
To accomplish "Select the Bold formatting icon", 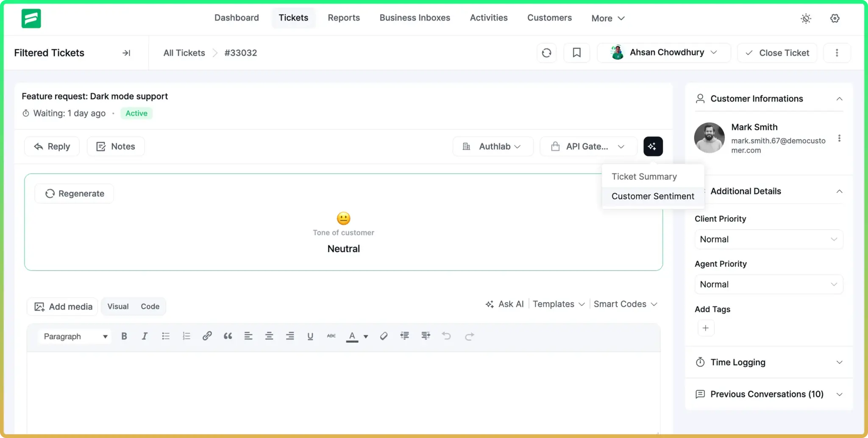I will (x=124, y=336).
